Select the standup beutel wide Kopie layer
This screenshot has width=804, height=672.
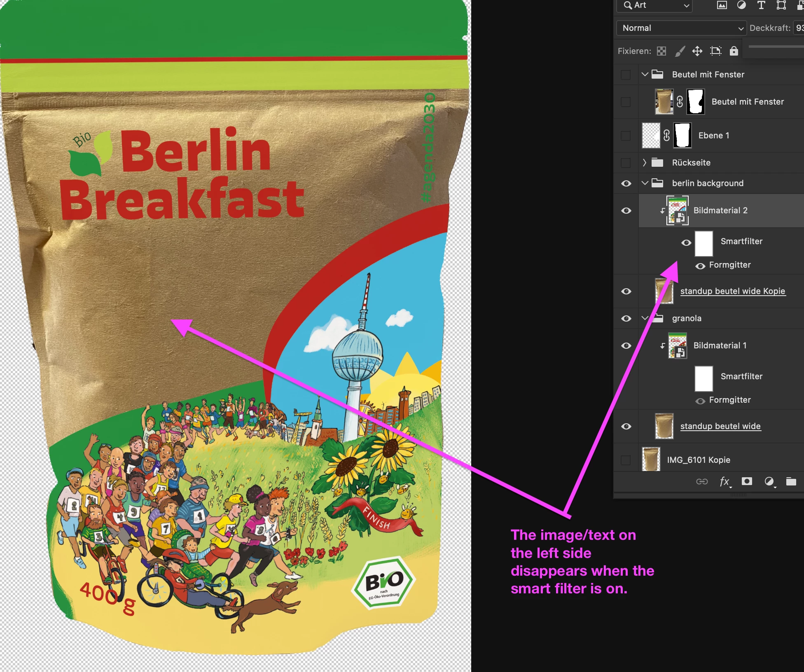point(732,291)
